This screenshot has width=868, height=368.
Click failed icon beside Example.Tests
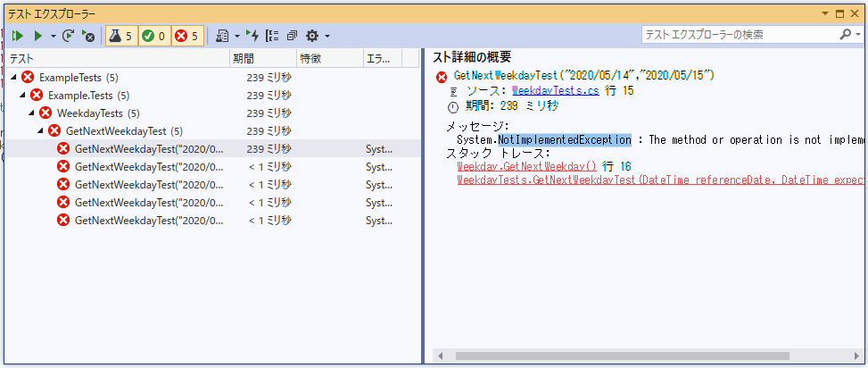click(37, 95)
